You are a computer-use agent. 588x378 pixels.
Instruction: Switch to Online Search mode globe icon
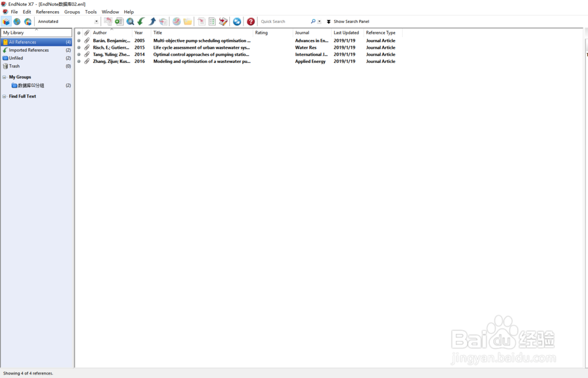click(17, 22)
